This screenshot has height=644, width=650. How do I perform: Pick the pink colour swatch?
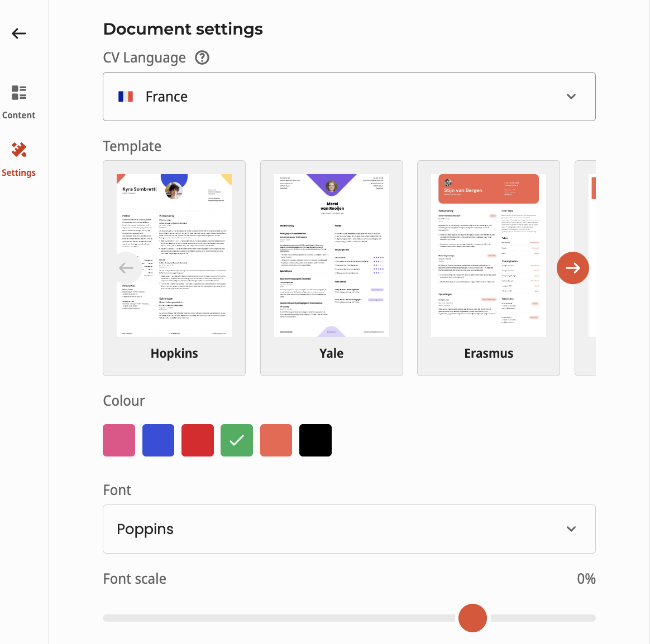coord(119,440)
